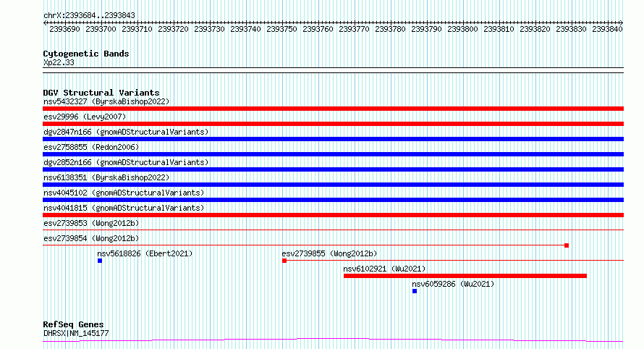
Task: Open nsv6138351 (ByrskaBishop2022) variant label
Action: 106,177
